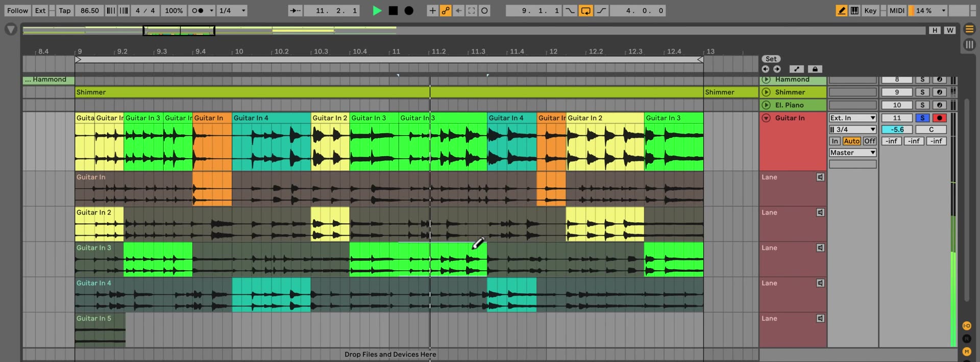The image size is (980, 362).
Task: Click loop length field 4. 0. 0
Action: (x=638, y=10)
